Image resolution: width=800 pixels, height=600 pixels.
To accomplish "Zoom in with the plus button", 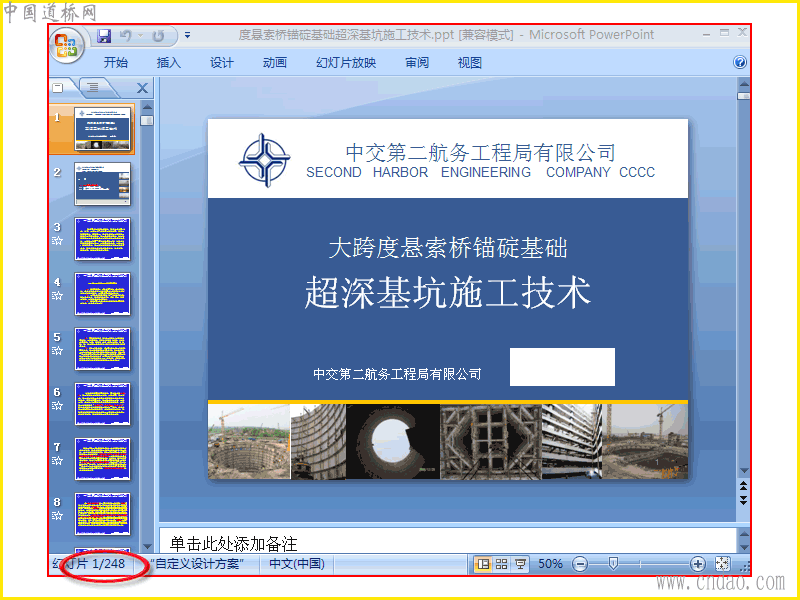I will [x=697, y=564].
